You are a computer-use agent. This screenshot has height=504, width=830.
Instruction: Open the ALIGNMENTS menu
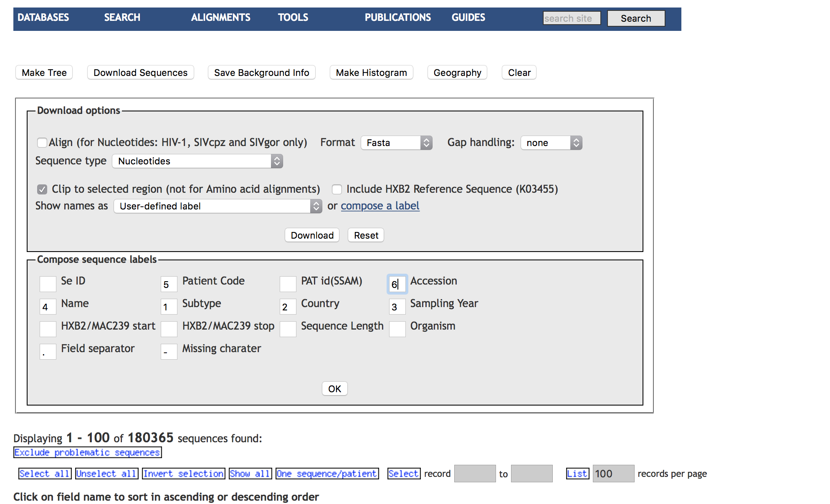[x=220, y=18]
